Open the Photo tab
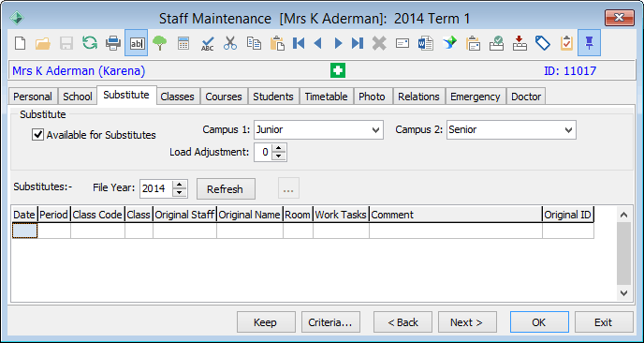Screen dimensions: 644x343 373,97
